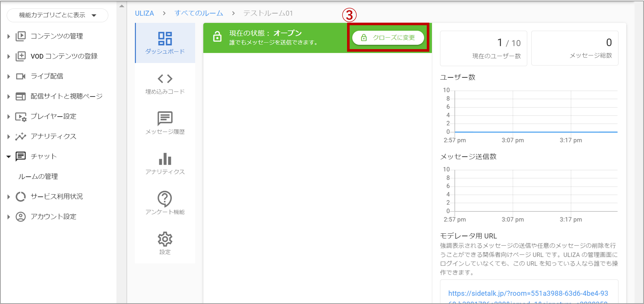Open ライブ配信 menu item
644x304 pixels.
[x=47, y=76]
